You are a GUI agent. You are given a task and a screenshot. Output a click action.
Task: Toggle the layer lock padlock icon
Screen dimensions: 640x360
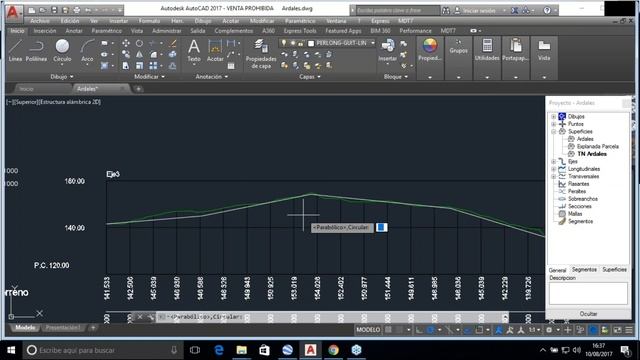point(300,43)
